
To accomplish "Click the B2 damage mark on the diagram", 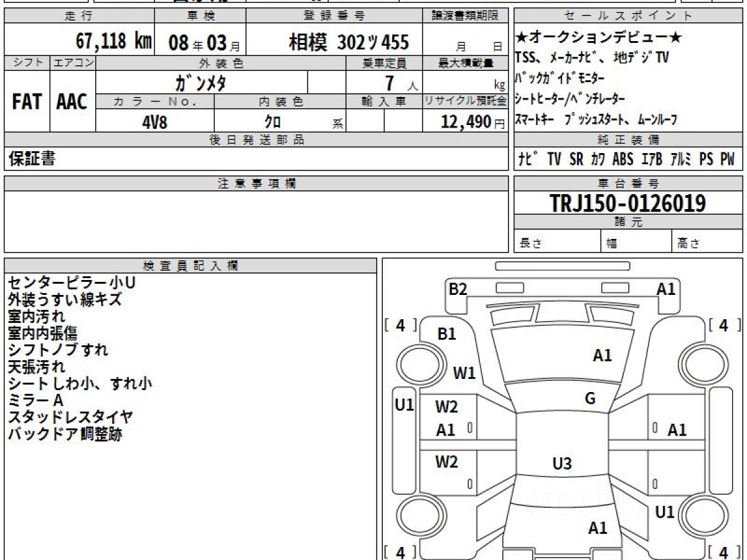I will tap(458, 289).
